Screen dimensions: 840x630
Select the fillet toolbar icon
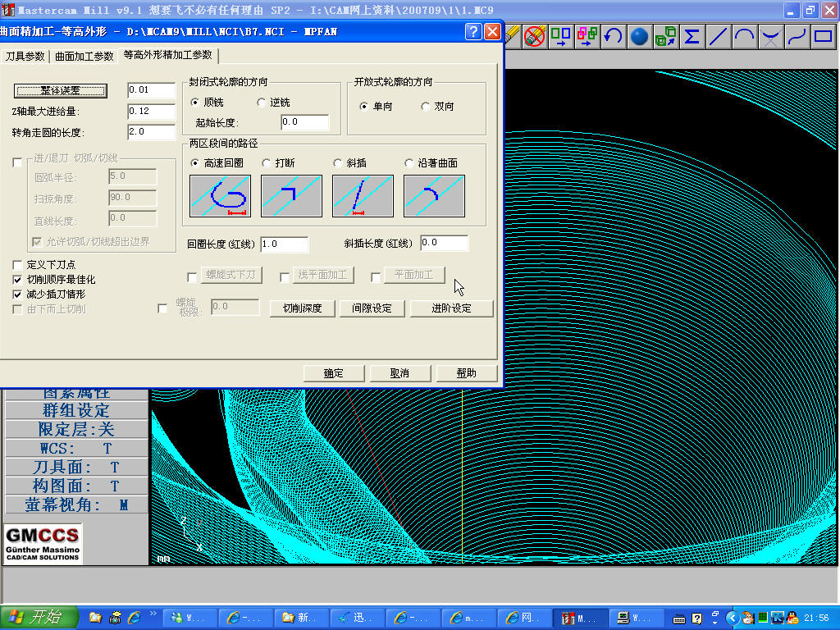770,36
